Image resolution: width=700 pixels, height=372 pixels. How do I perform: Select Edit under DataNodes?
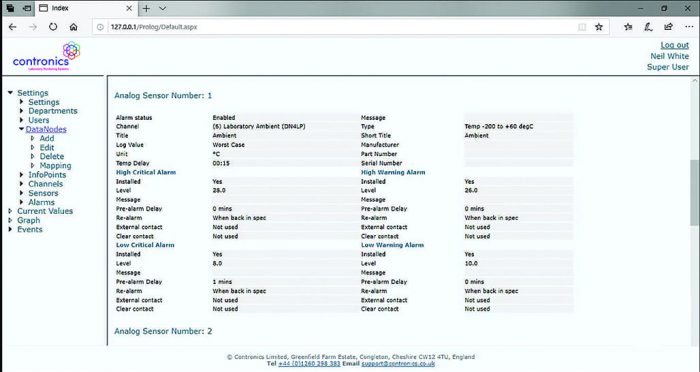[47, 147]
